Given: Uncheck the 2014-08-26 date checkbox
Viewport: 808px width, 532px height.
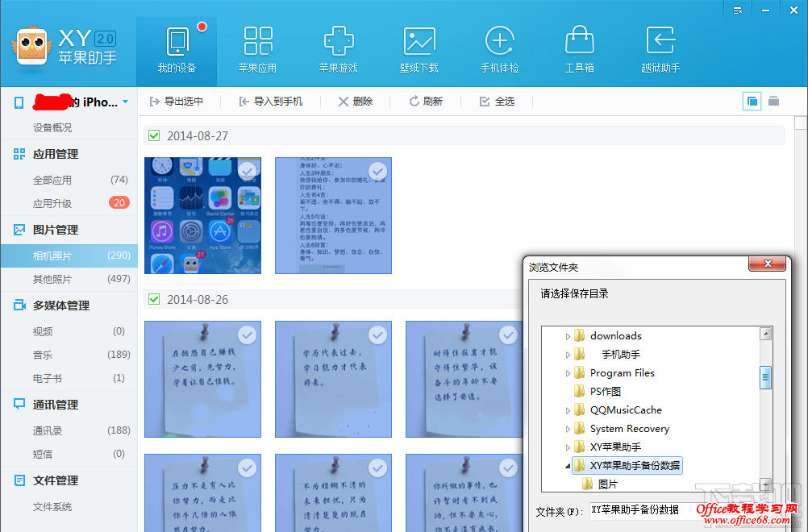Looking at the screenshot, I should point(153,297).
